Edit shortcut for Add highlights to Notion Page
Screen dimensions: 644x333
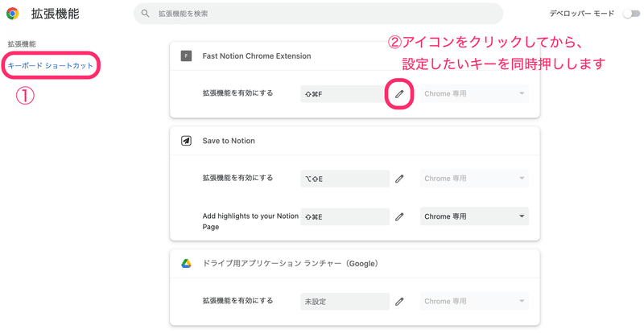399,217
